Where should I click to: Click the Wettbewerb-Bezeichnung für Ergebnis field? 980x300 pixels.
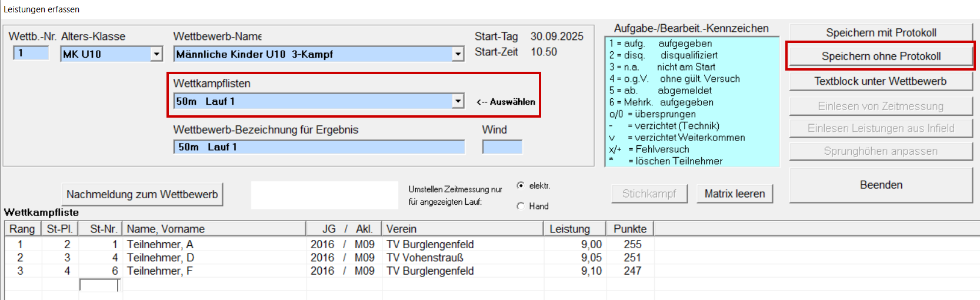click(x=319, y=147)
